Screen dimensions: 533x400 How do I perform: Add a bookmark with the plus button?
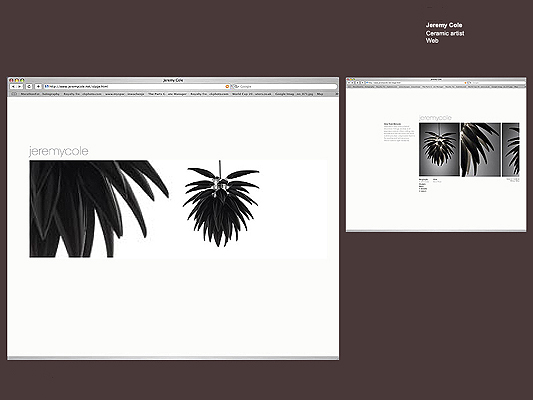(x=38, y=87)
